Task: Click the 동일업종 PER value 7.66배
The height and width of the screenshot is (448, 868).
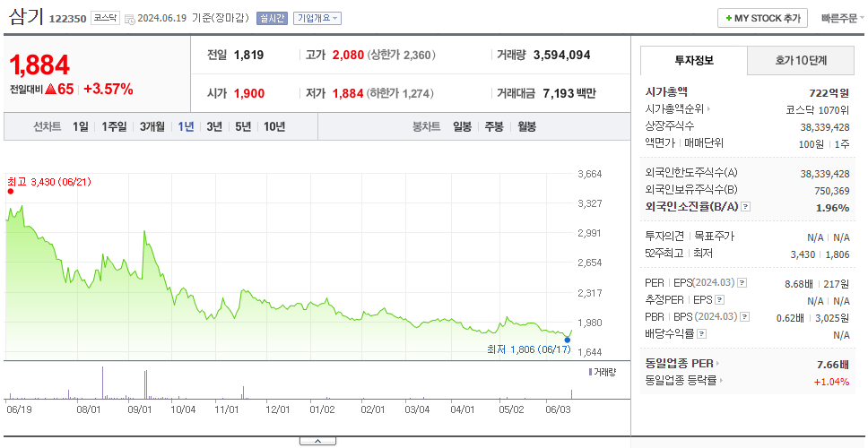Action: click(832, 364)
